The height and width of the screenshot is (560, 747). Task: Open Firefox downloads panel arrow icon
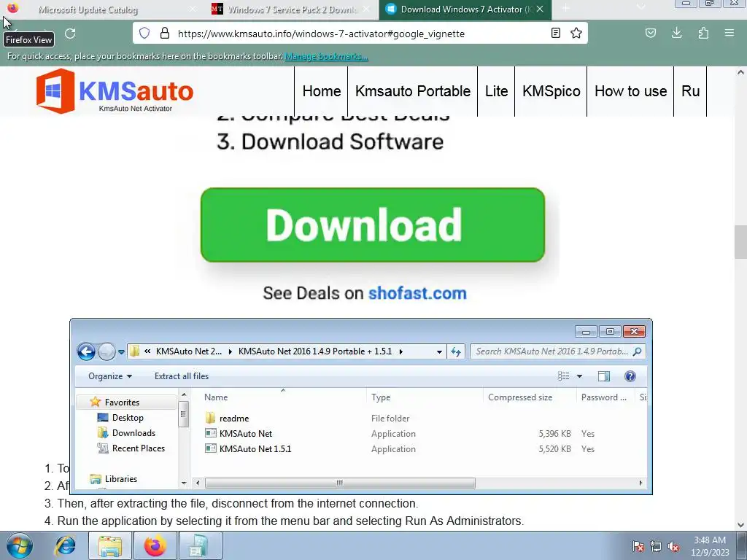click(676, 33)
